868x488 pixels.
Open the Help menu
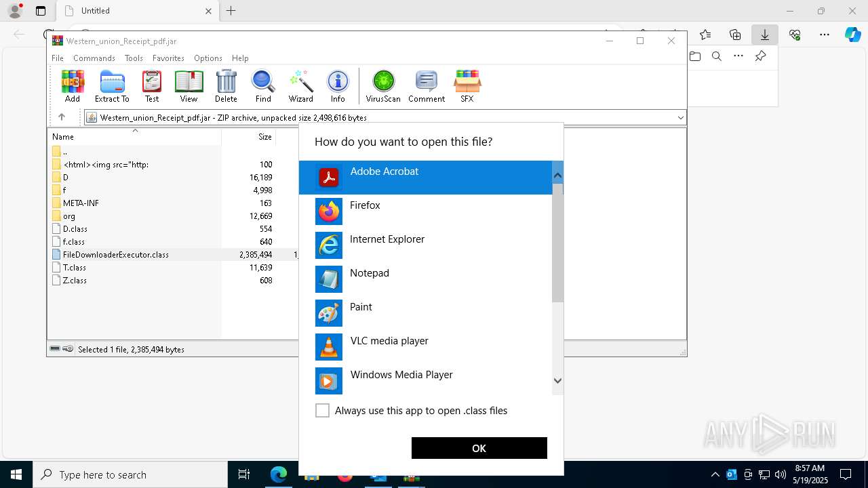point(240,58)
